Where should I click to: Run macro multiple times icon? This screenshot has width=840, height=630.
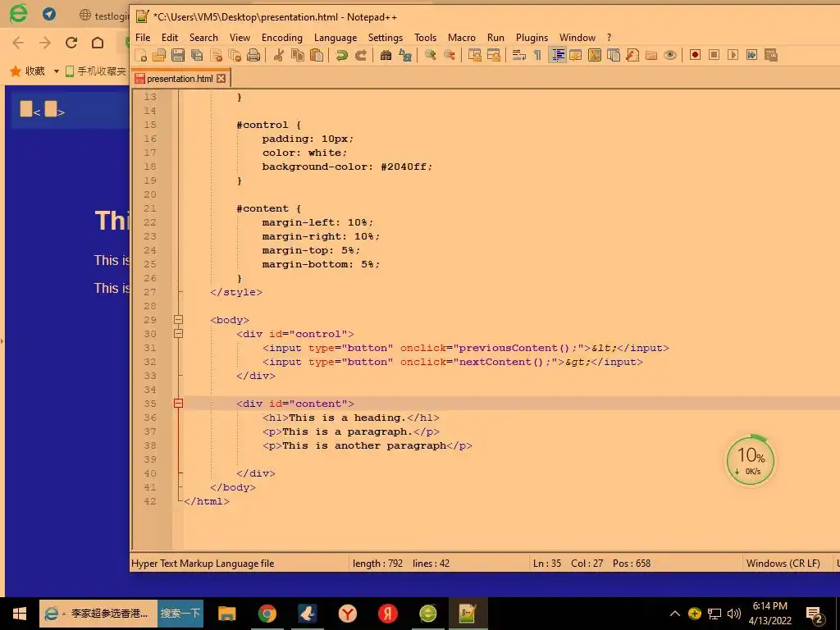[751, 55]
